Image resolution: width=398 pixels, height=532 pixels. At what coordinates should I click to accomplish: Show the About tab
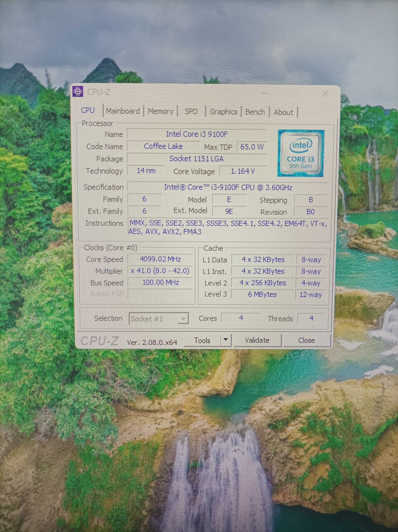(x=283, y=112)
